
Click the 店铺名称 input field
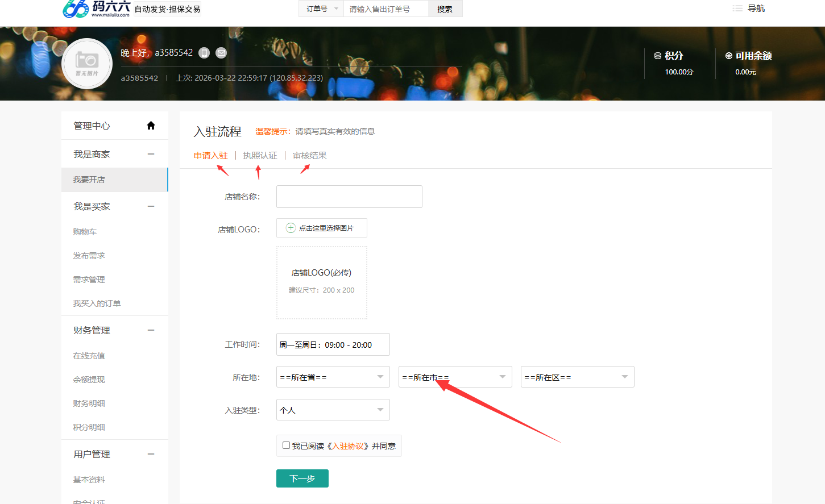349,197
